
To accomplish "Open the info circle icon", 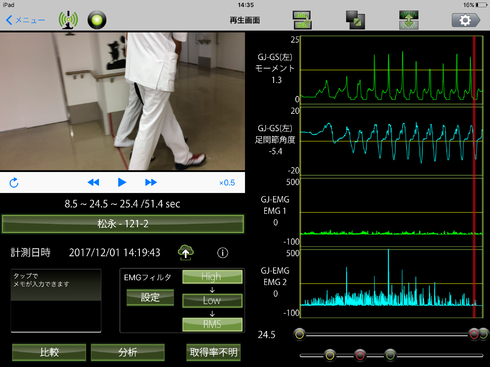I will [223, 253].
